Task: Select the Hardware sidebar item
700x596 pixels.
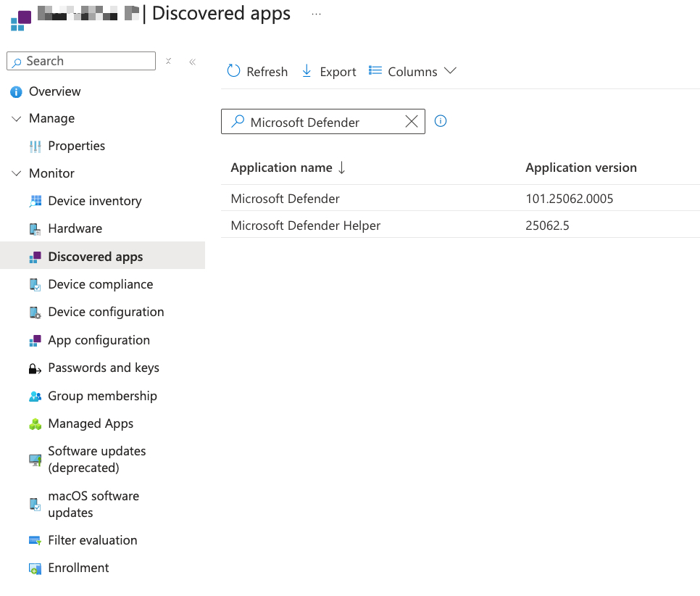Action: tap(75, 228)
